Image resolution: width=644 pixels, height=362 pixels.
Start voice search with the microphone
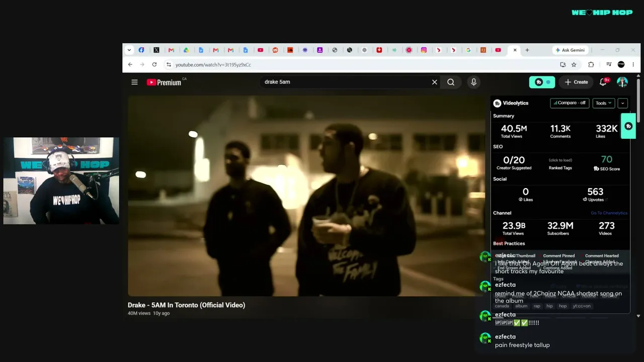click(x=473, y=82)
